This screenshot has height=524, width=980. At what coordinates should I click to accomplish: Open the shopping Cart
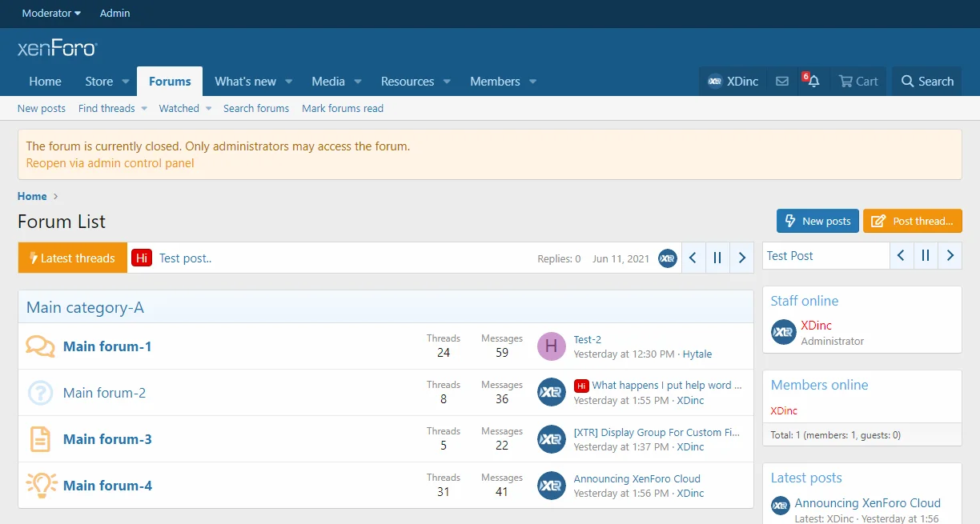pyautogui.click(x=857, y=82)
